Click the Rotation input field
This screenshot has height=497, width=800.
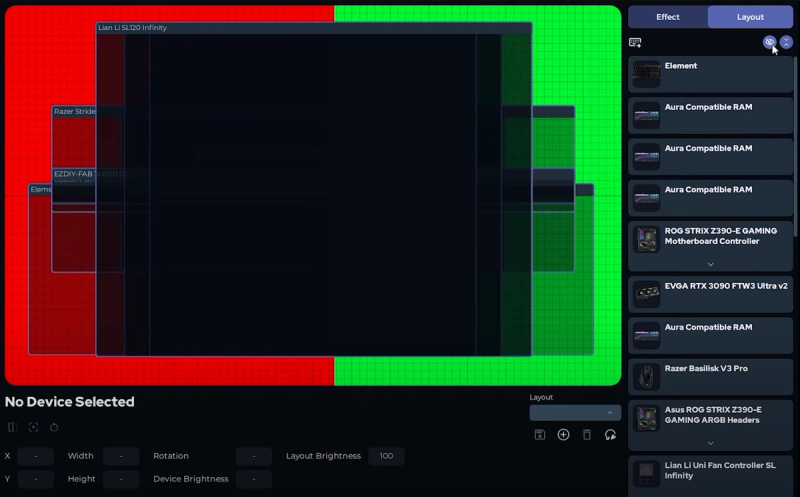[254, 456]
